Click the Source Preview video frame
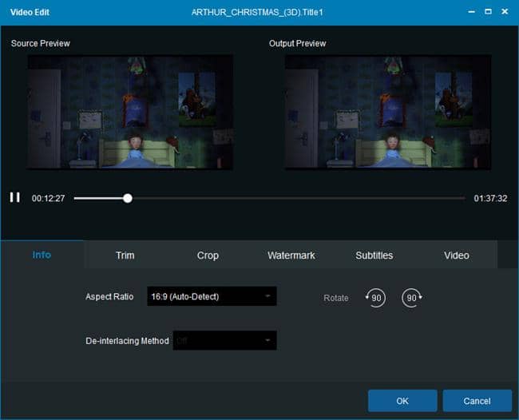The height and width of the screenshot is (420, 519). [129, 113]
